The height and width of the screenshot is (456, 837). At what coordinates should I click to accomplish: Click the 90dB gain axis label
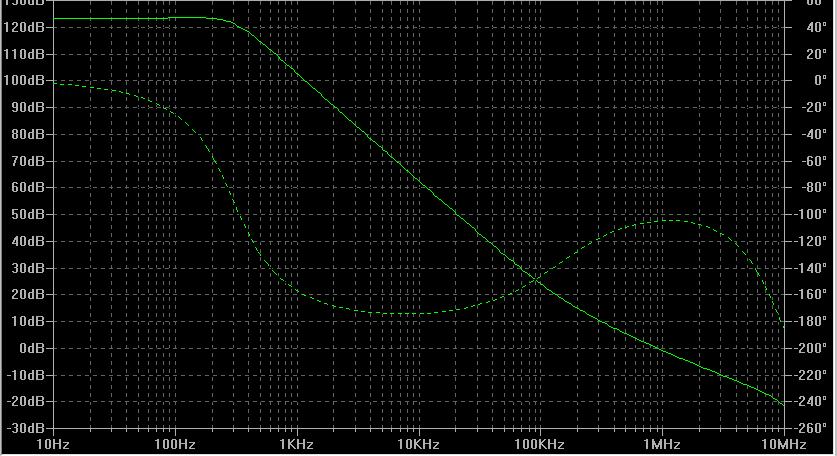27,107
